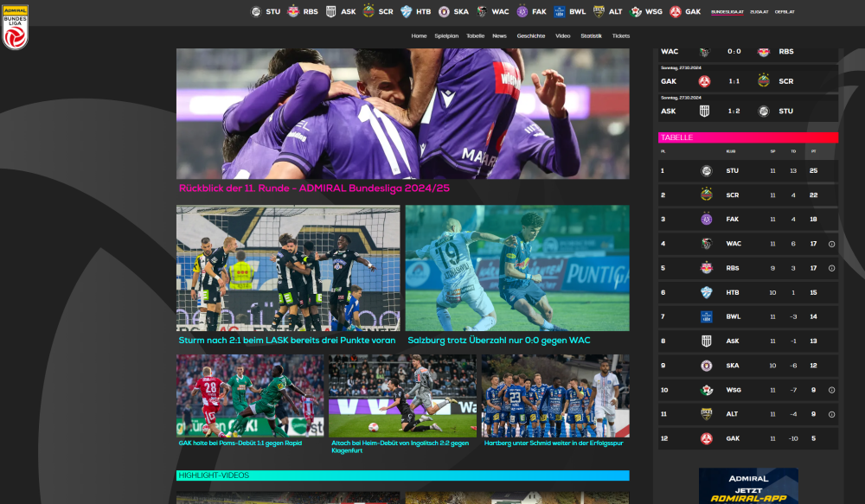Image resolution: width=865 pixels, height=504 pixels.
Task: Click the SCR club crest in top bar
Action: 368,11
